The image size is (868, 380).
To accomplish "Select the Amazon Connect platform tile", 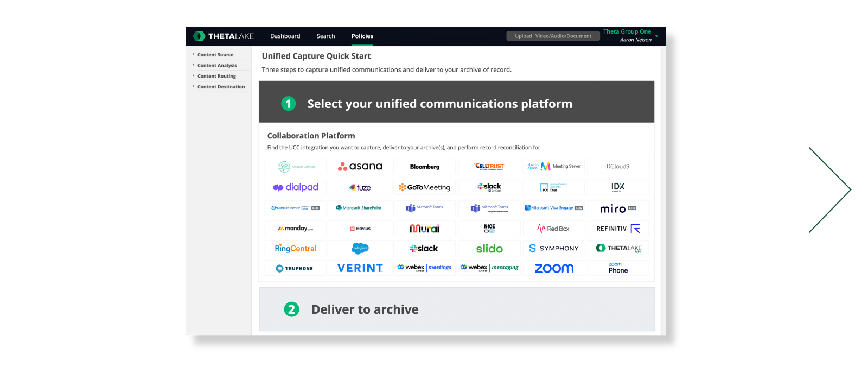I will point(296,167).
